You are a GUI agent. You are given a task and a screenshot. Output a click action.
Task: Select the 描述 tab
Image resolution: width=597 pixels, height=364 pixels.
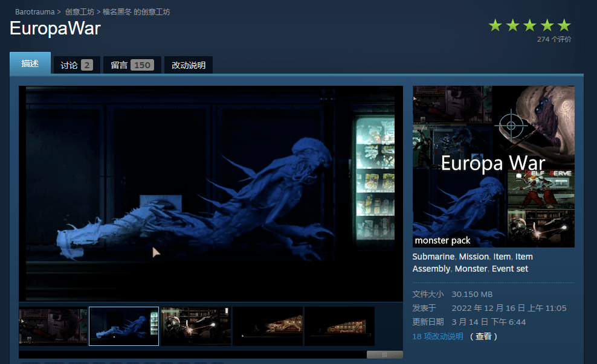coord(30,64)
